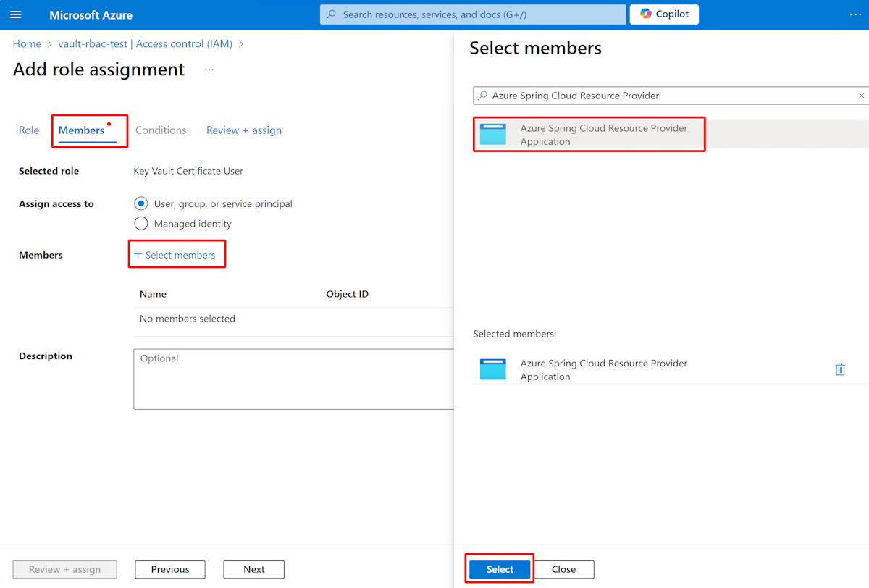This screenshot has height=588, width=869.
Task: Navigate to Home via the breadcrumb
Action: click(27, 43)
